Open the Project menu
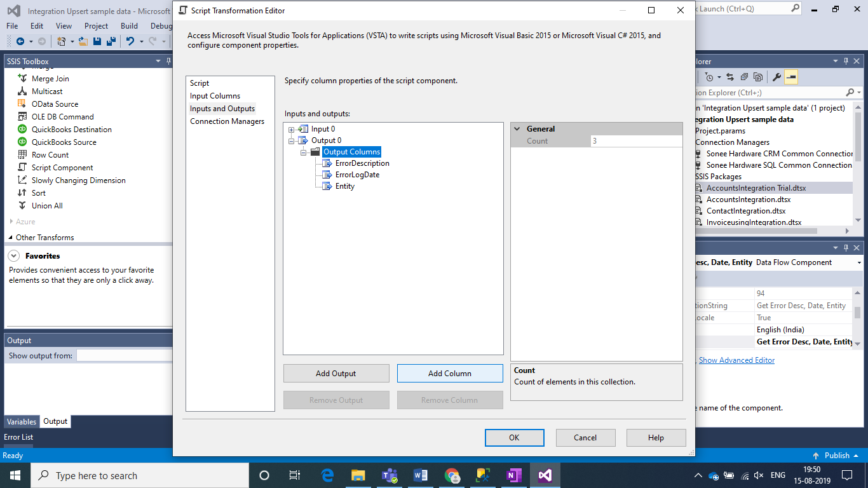 pos(96,26)
